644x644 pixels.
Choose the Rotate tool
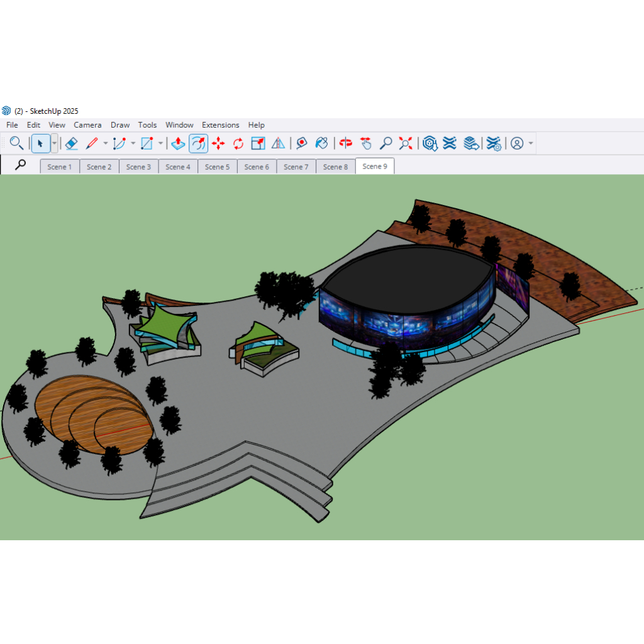click(x=238, y=143)
